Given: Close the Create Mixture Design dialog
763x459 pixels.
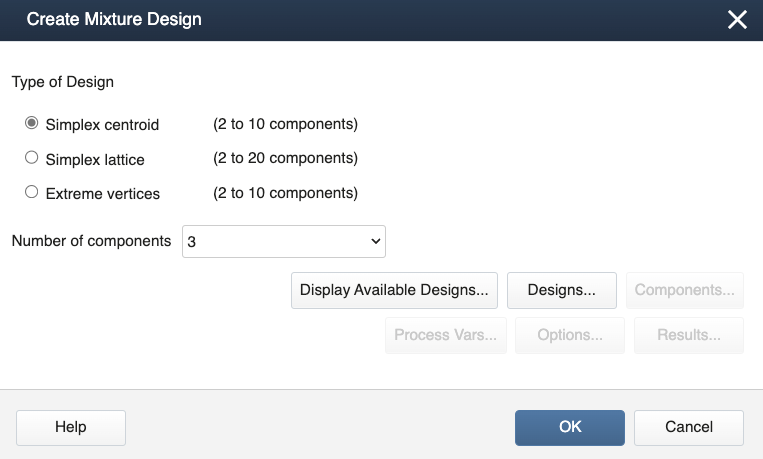Looking at the screenshot, I should click(x=737, y=20).
